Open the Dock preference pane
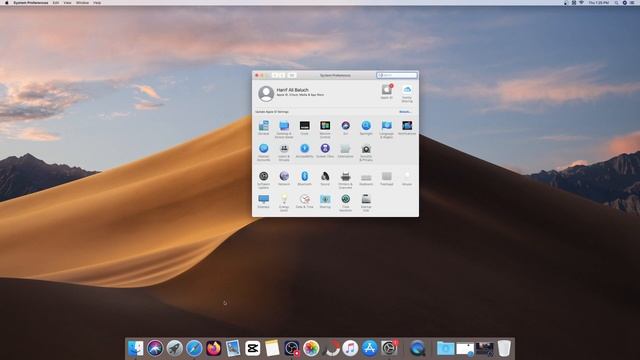Screen dimensions: 640x360 click(304, 127)
